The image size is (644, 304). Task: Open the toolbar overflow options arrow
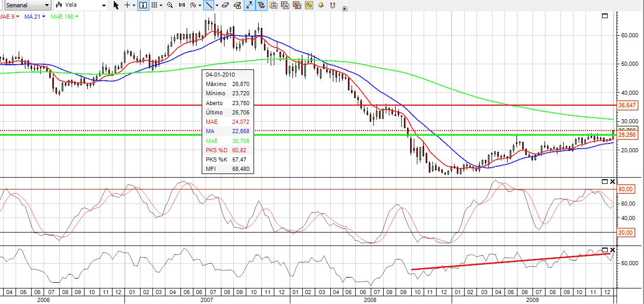pos(345,8)
